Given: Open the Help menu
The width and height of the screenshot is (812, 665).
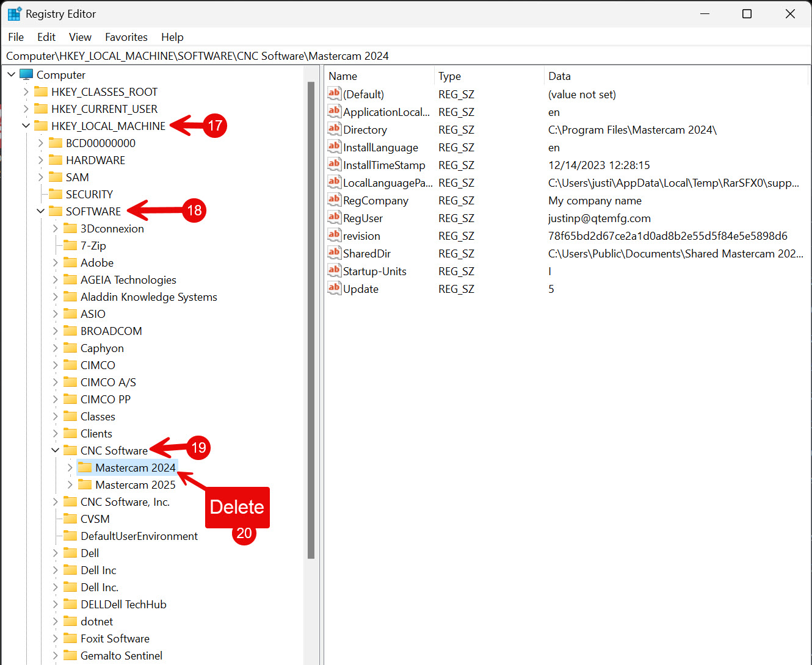Looking at the screenshot, I should [x=172, y=37].
